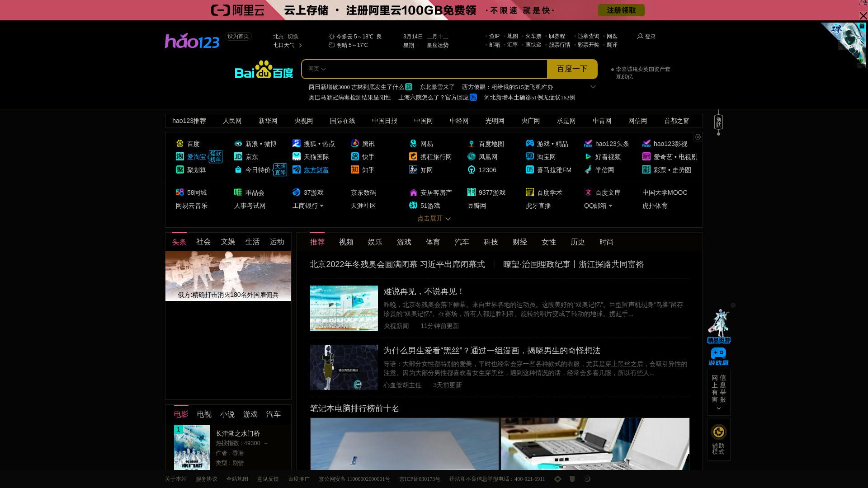Image resolution: width=868 pixels, height=488 pixels.
Task: Open the 携程旅行网 icon
Action: click(413, 157)
